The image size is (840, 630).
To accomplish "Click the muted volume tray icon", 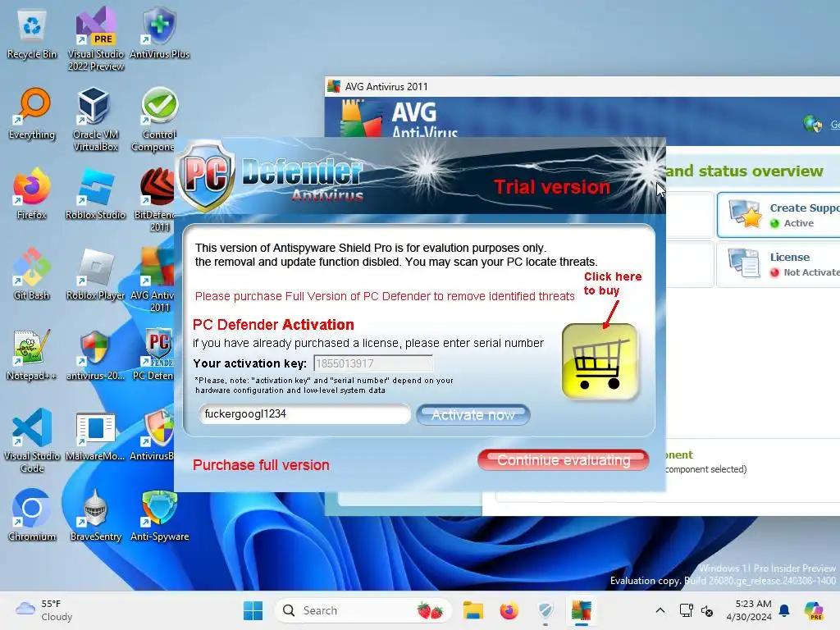I will coord(707,610).
